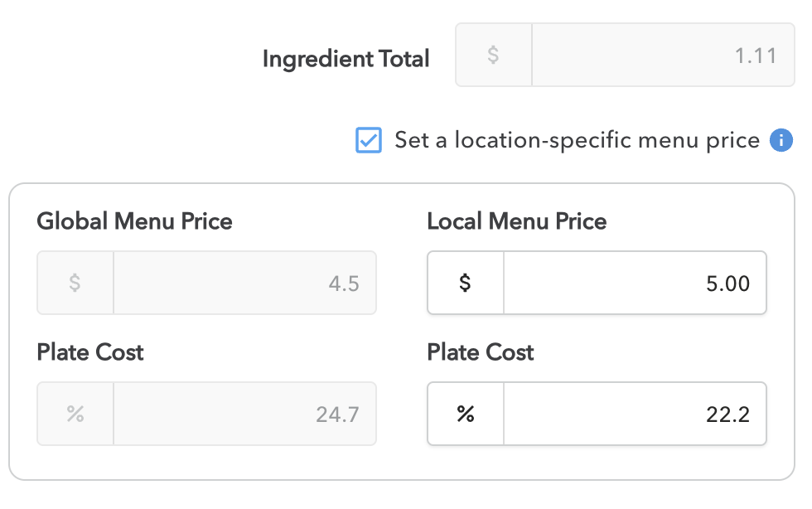The height and width of the screenshot is (509, 812).
Task: Click the dollar prefix of Local Menu Price
Action: (466, 284)
